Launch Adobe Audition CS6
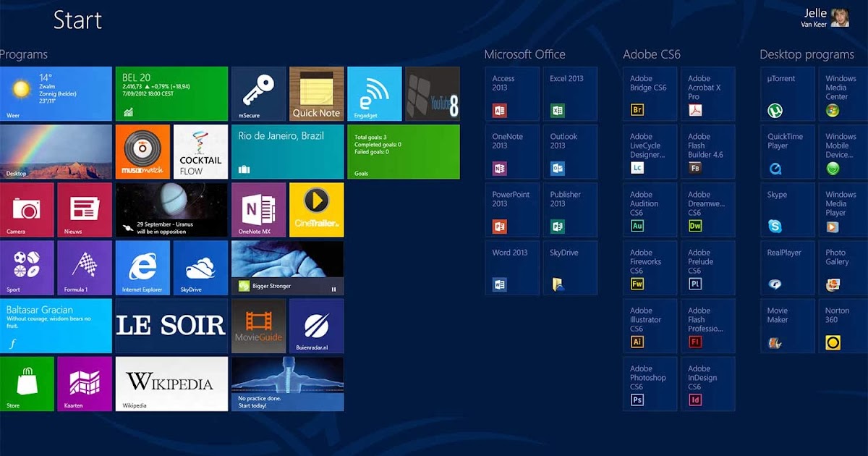 tap(650, 210)
